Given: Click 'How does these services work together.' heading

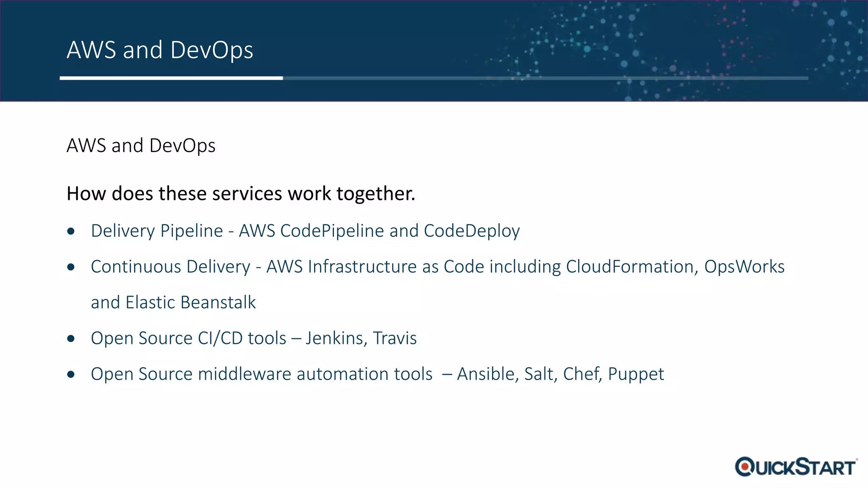Looking at the screenshot, I should click(x=241, y=194).
